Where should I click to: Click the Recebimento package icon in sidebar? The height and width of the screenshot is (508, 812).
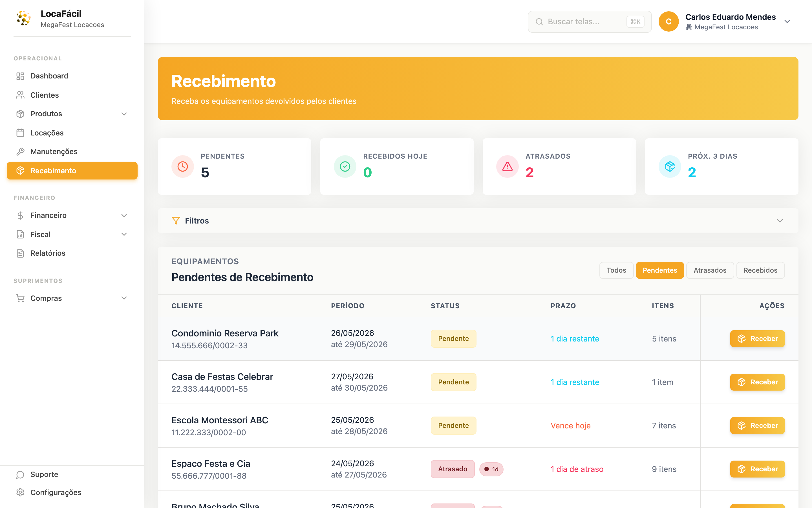click(x=20, y=171)
